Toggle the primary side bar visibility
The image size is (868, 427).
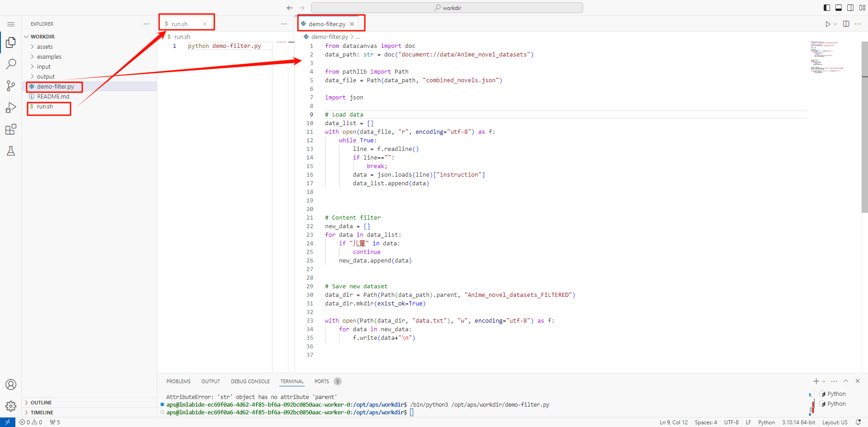click(827, 8)
